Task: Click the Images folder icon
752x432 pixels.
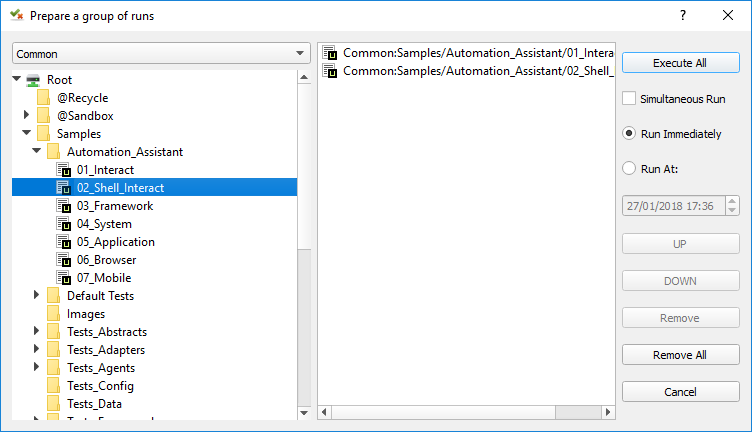Action: (53, 314)
